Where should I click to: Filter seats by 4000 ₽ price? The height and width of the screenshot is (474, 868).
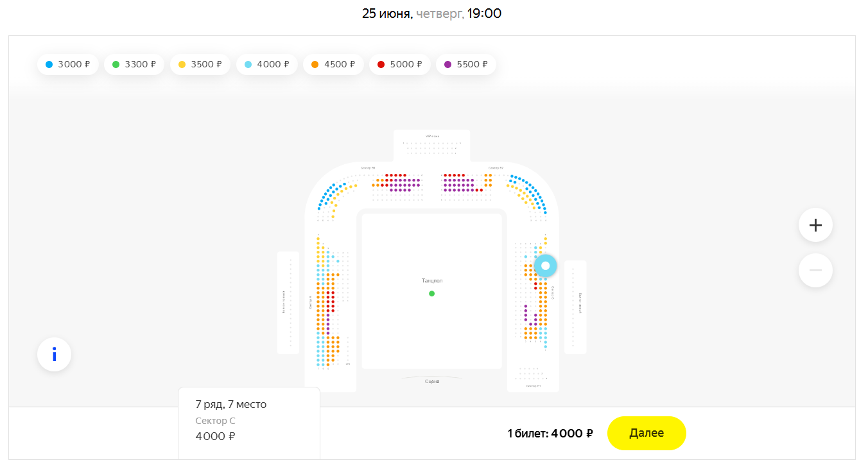(267, 64)
